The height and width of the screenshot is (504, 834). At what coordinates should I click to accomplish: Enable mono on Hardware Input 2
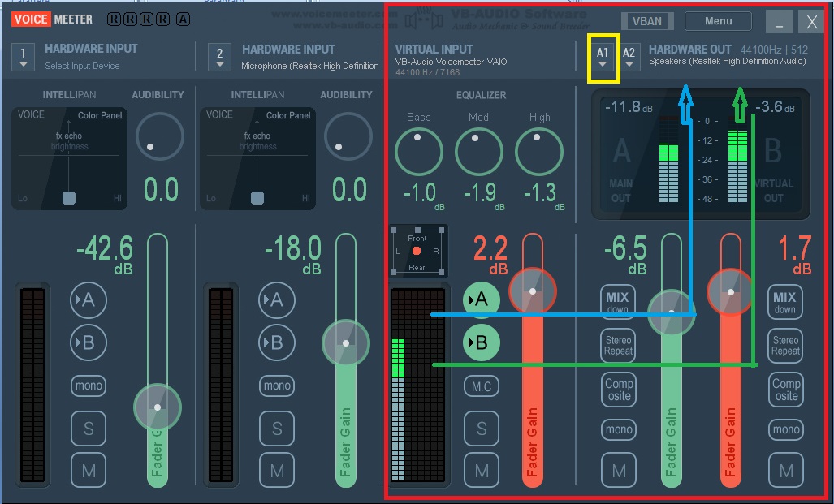pyautogui.click(x=277, y=386)
